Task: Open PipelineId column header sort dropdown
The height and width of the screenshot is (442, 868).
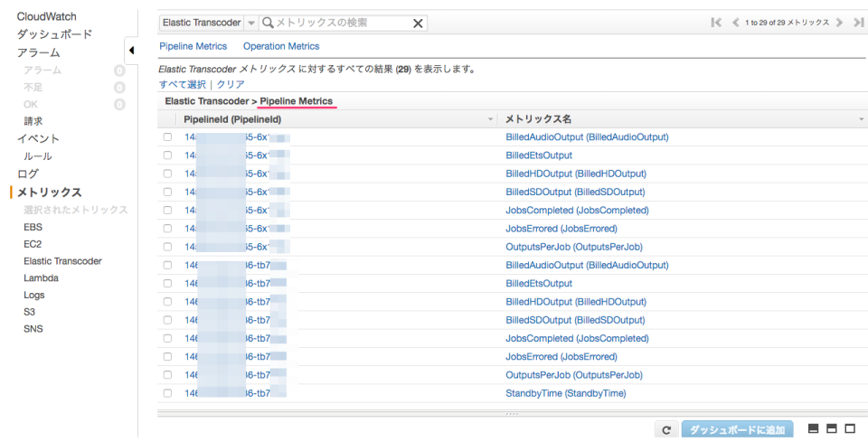Action: tap(491, 119)
